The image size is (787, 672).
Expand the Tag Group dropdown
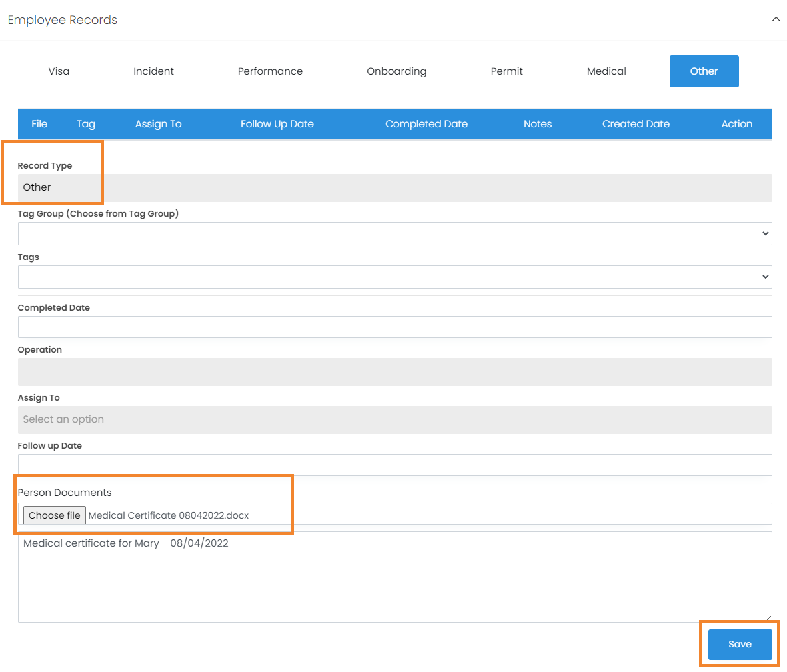(394, 234)
